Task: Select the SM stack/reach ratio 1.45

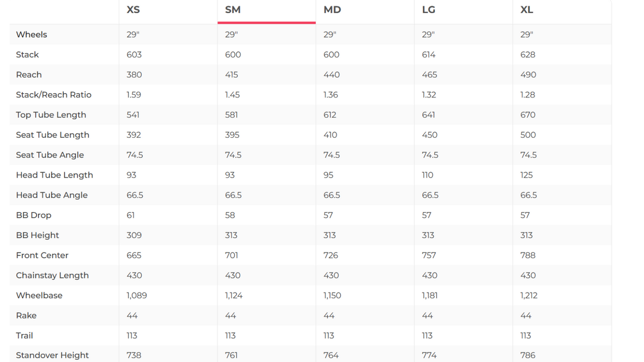Action: click(232, 95)
